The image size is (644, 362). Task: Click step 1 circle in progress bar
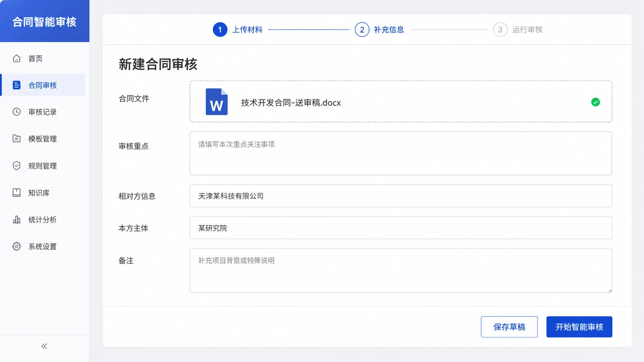pyautogui.click(x=220, y=30)
